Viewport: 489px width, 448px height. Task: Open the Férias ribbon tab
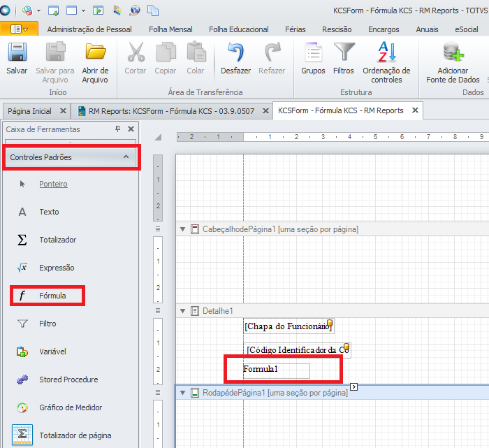295,29
